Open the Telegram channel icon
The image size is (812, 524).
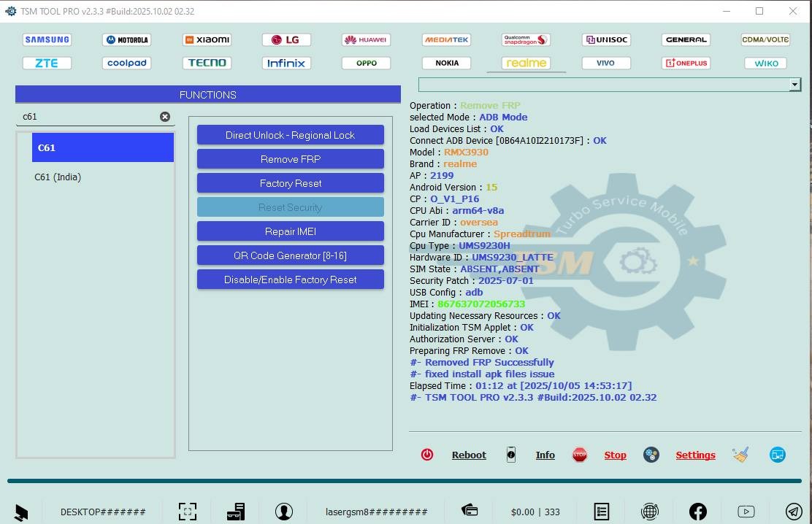tap(794, 512)
